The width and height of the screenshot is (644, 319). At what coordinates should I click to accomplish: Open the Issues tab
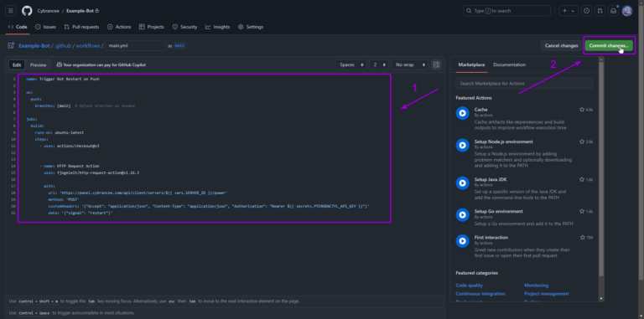pos(45,27)
